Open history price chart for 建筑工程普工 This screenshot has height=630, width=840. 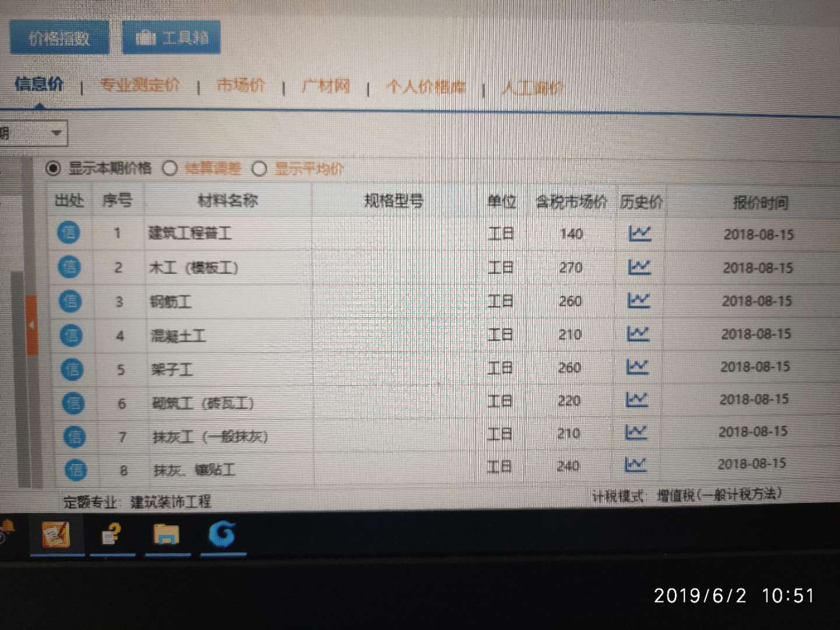click(639, 233)
